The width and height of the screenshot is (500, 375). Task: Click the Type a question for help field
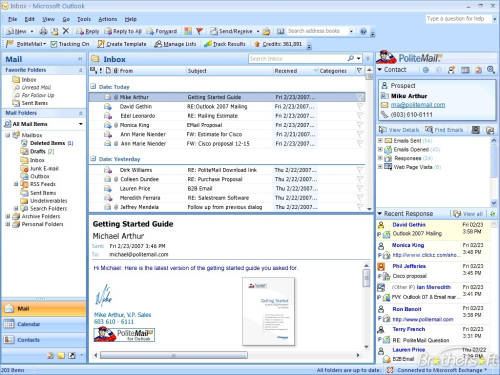[458, 19]
